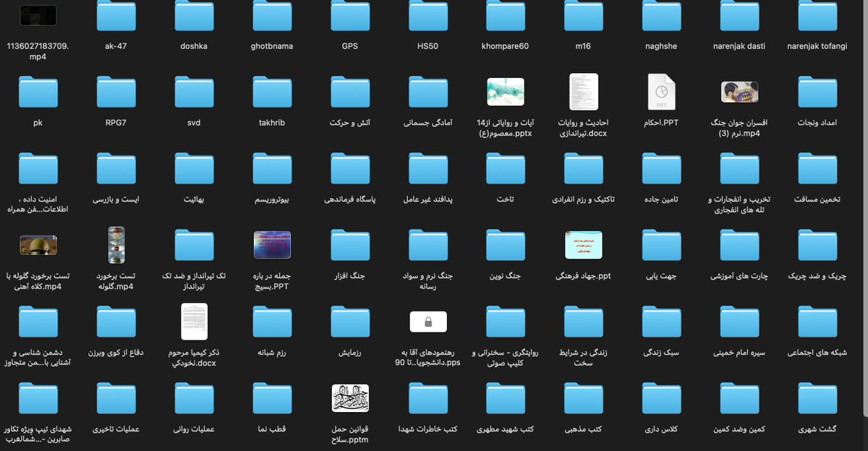This screenshot has width=868, height=451.
Task: Select the قوانین حمل سلاح.pptm file thumbnail
Action: coord(350,398)
